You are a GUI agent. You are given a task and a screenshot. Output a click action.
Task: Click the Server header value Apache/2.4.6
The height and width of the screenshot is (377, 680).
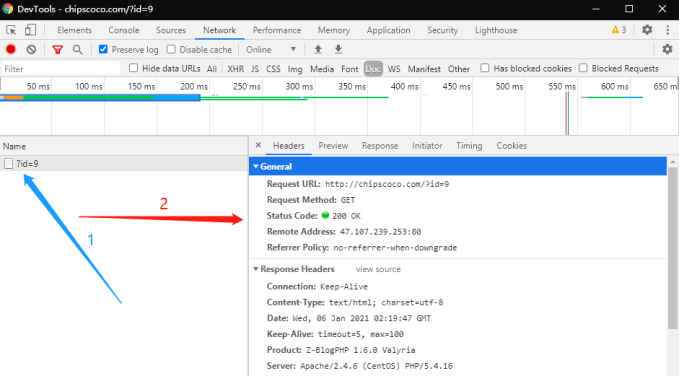[376, 366]
